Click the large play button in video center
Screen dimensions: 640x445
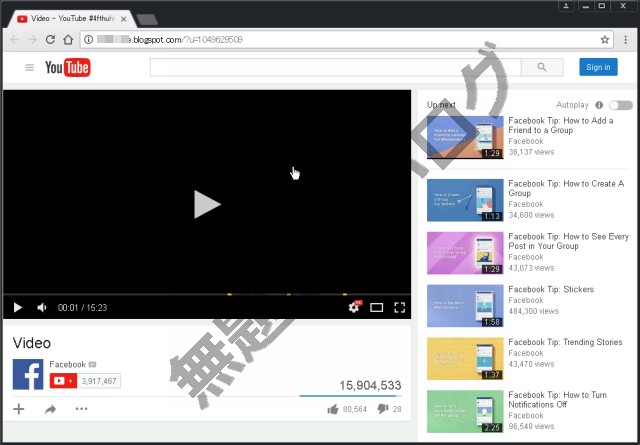tap(207, 204)
